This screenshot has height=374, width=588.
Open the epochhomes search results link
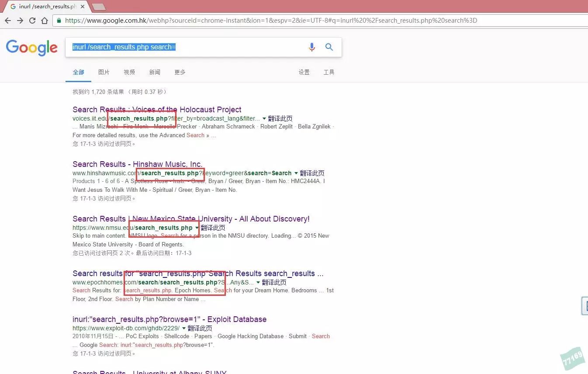click(x=198, y=274)
